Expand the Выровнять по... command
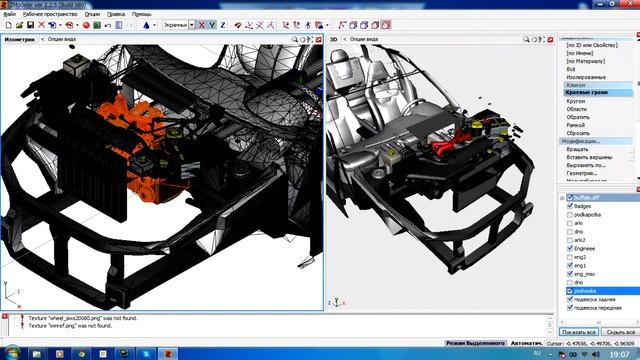 pos(586,165)
